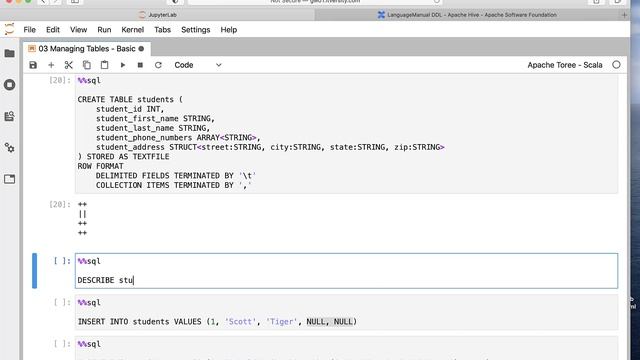The width and height of the screenshot is (640, 360).
Task: Open the Kernel menu
Action: click(x=133, y=30)
